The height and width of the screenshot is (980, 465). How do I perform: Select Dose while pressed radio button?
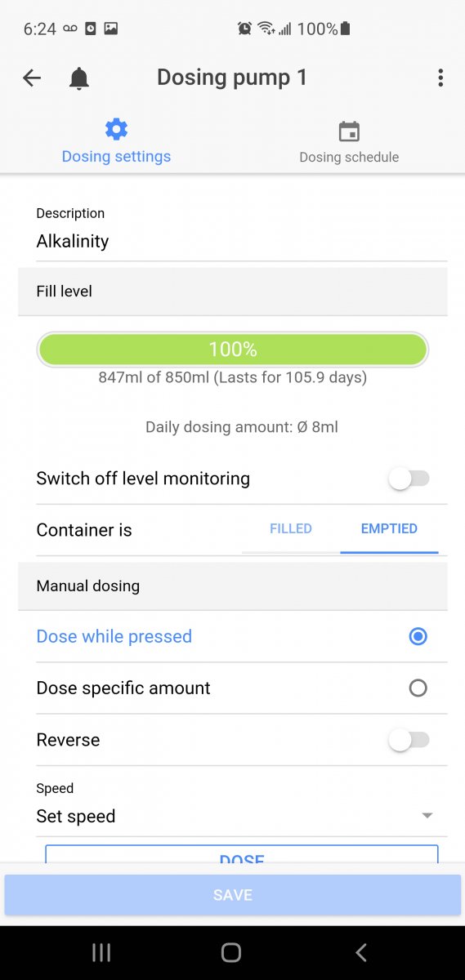click(x=418, y=636)
